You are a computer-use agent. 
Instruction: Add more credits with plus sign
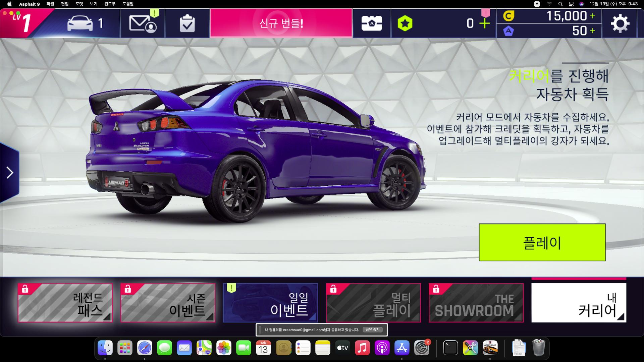[x=593, y=16]
